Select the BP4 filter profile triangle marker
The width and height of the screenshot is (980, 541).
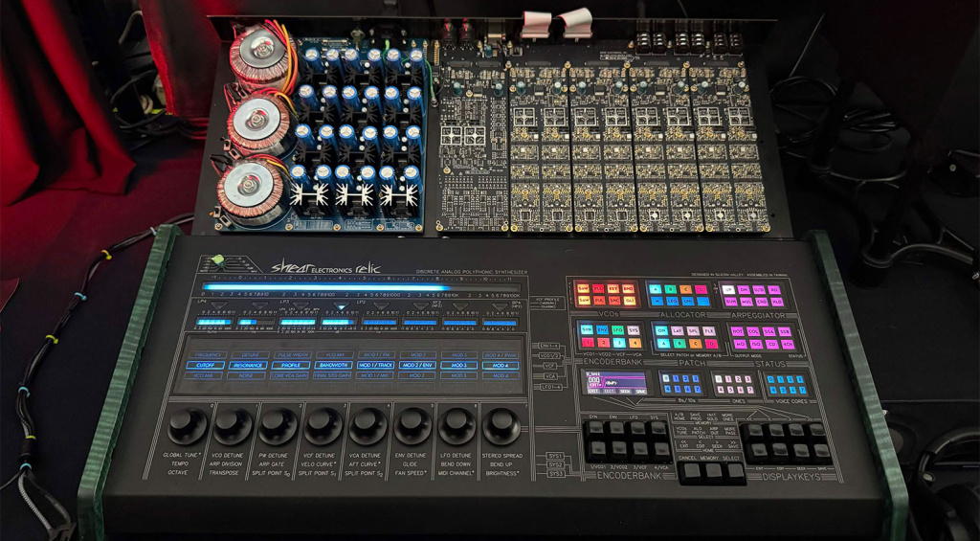coord(500,305)
